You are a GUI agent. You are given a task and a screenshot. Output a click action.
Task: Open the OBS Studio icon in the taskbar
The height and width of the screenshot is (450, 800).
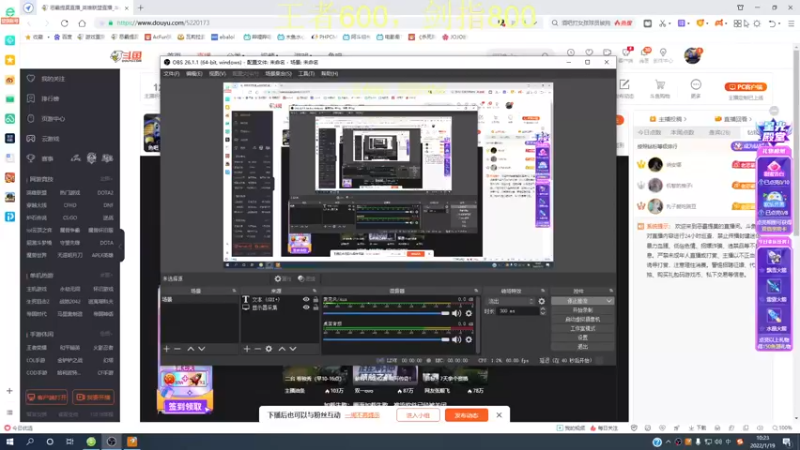(111, 441)
